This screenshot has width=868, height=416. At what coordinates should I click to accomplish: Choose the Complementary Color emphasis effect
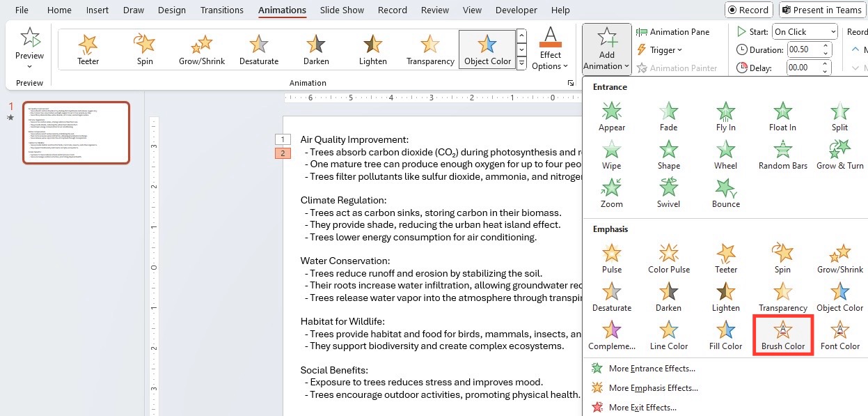(611, 335)
